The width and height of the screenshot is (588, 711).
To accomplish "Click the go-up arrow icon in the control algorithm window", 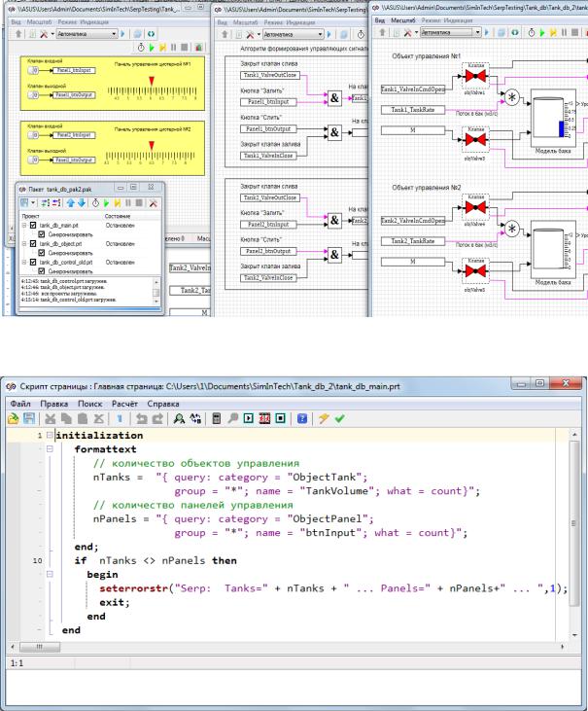I will [225, 34].
